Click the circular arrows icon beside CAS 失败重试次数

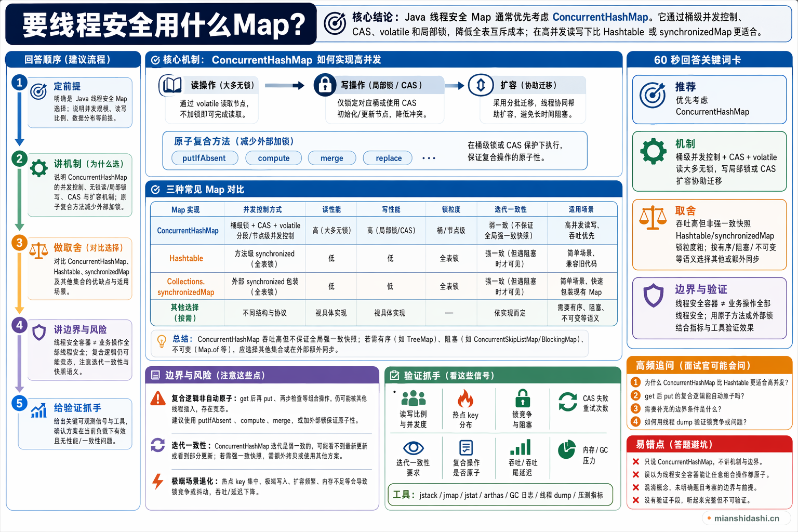[x=568, y=402]
